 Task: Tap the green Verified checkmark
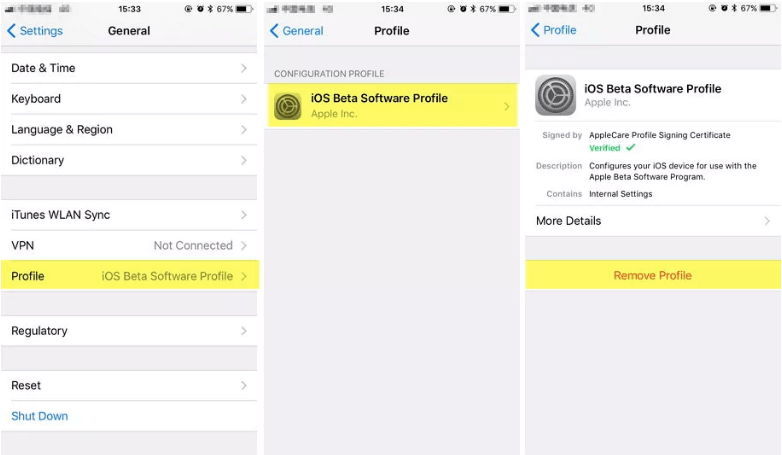631,147
